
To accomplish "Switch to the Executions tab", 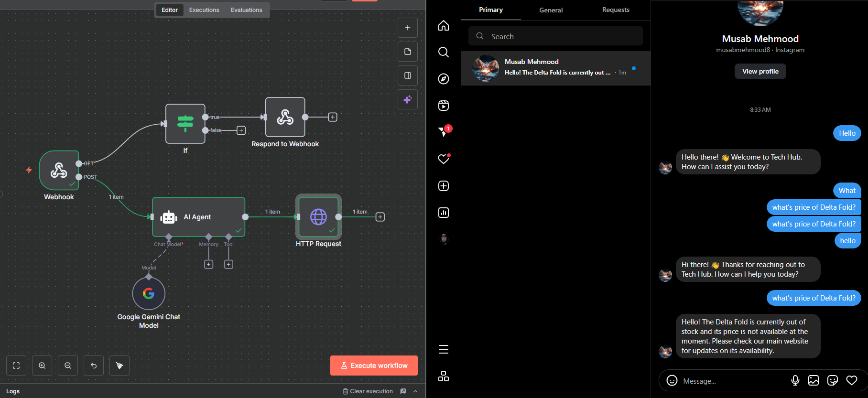I will [204, 10].
